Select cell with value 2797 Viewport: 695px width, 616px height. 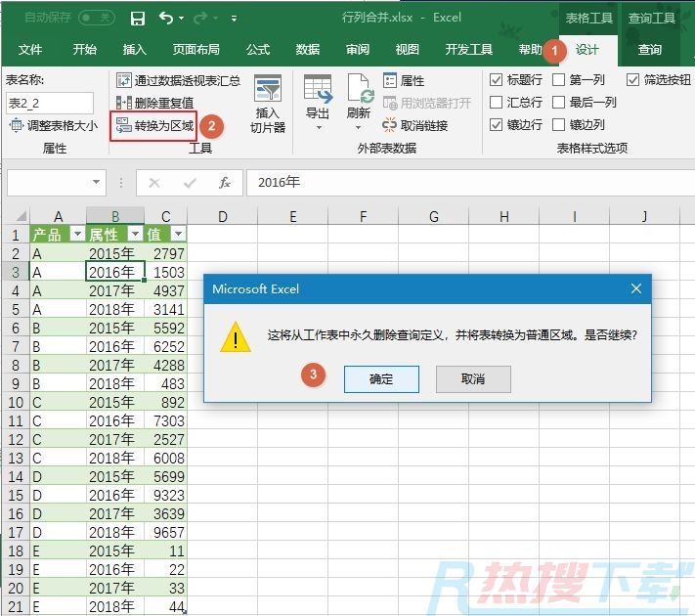(165, 253)
